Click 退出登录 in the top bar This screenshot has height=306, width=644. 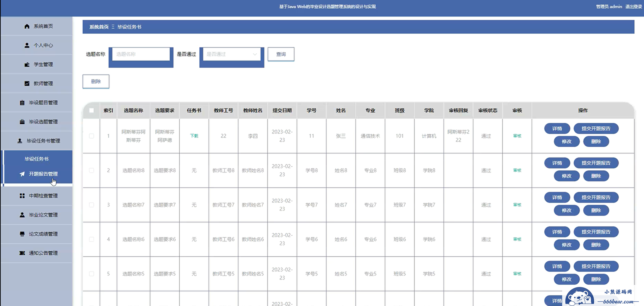[x=633, y=7]
